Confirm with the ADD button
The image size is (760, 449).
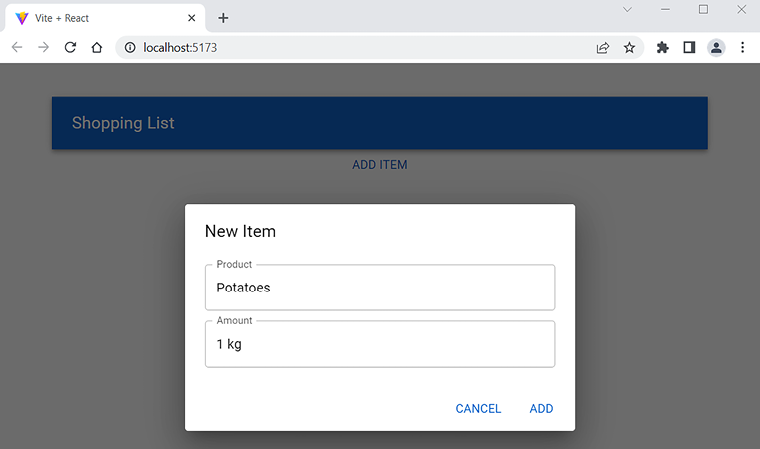tap(541, 408)
